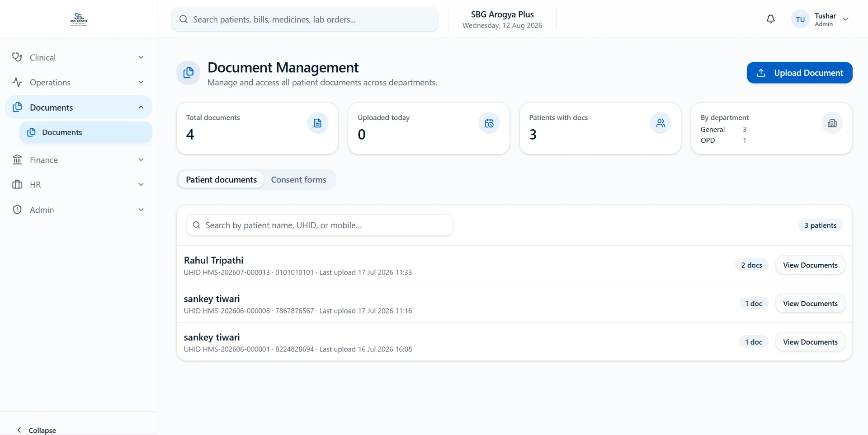Click the Finance bank icon
The height and width of the screenshot is (435, 868).
[17, 159]
